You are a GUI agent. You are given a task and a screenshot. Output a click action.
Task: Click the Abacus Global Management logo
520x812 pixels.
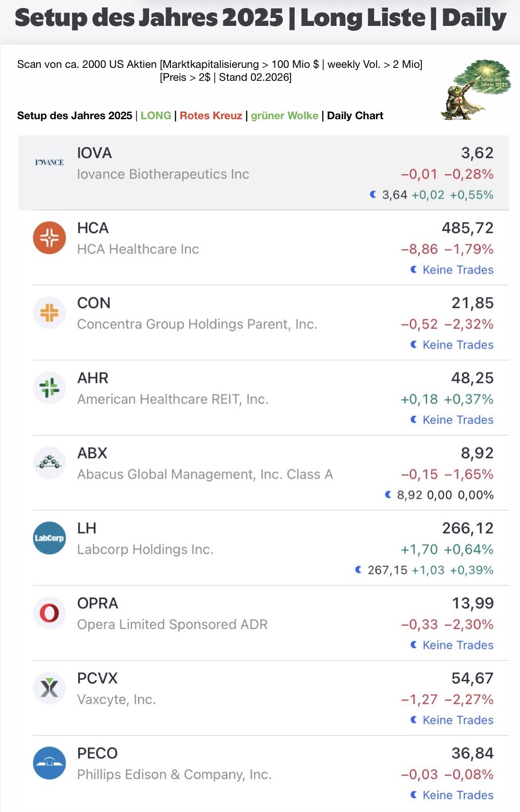click(x=50, y=462)
